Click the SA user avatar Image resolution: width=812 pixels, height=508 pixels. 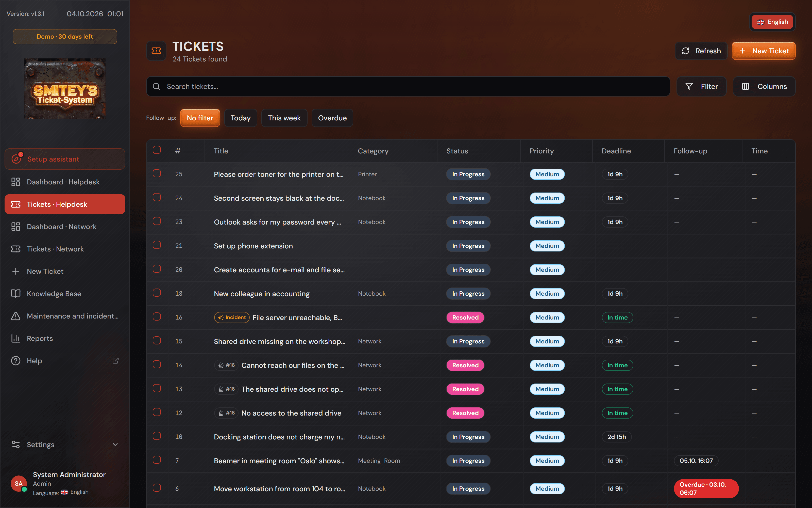[19, 483]
